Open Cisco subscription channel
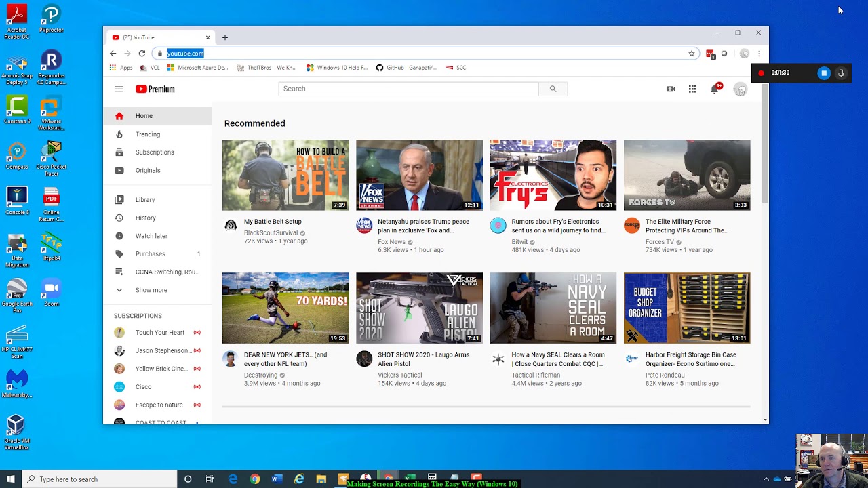The height and width of the screenshot is (488, 868). coord(157,387)
